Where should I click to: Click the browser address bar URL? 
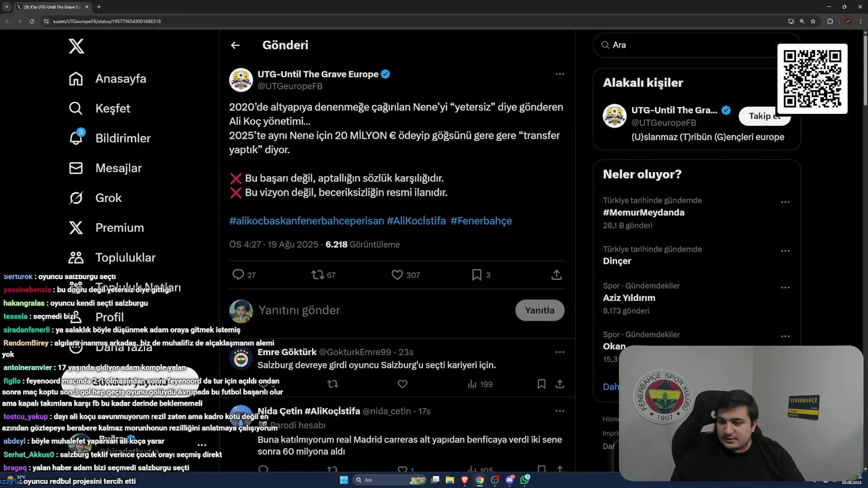coord(106,21)
